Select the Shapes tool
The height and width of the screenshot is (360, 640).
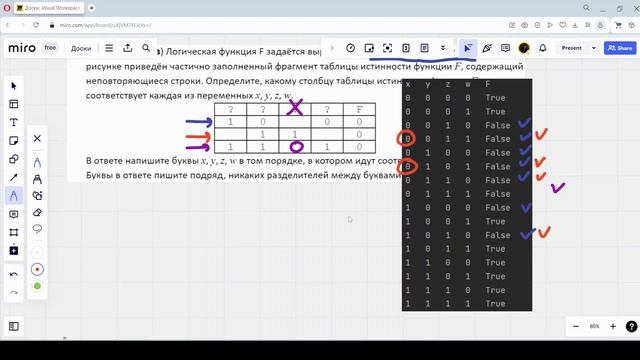pos(13,159)
